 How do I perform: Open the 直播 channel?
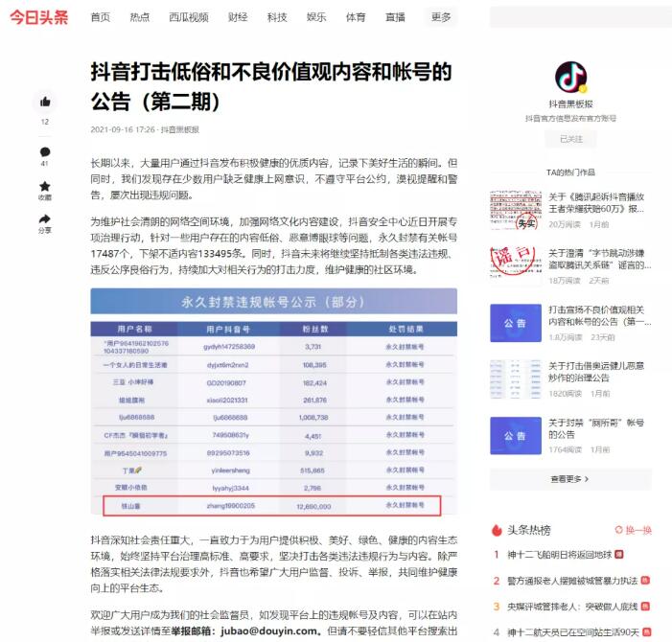(x=395, y=17)
